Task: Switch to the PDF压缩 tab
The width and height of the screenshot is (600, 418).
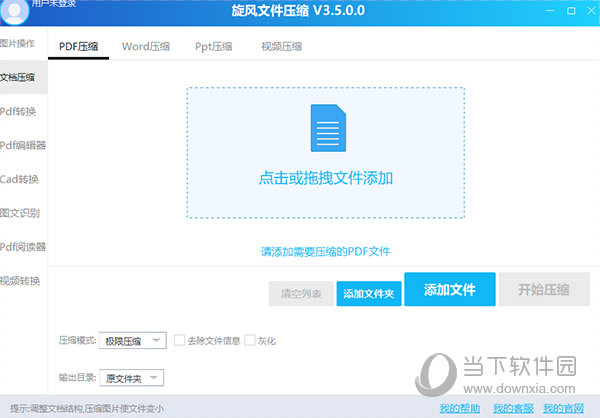Action: pos(78,47)
